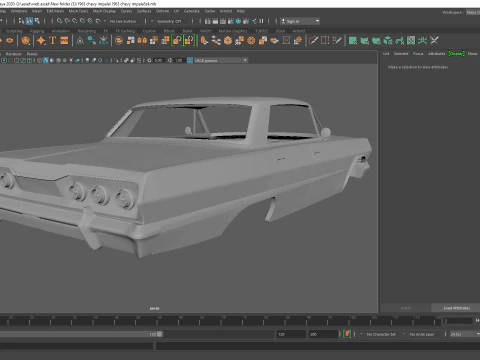Click the green cubes UV shelf icon
This screenshot has width=480, height=360.
[388, 41]
